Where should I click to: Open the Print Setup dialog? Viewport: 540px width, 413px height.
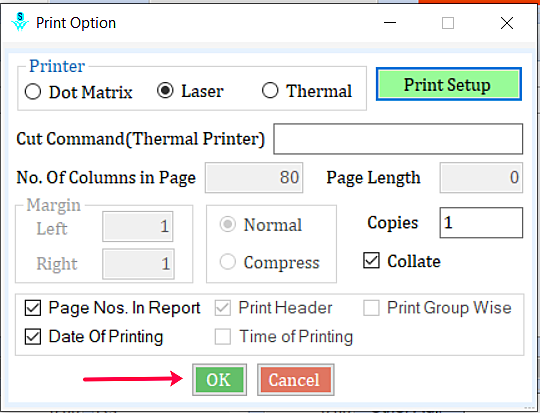pos(449,84)
